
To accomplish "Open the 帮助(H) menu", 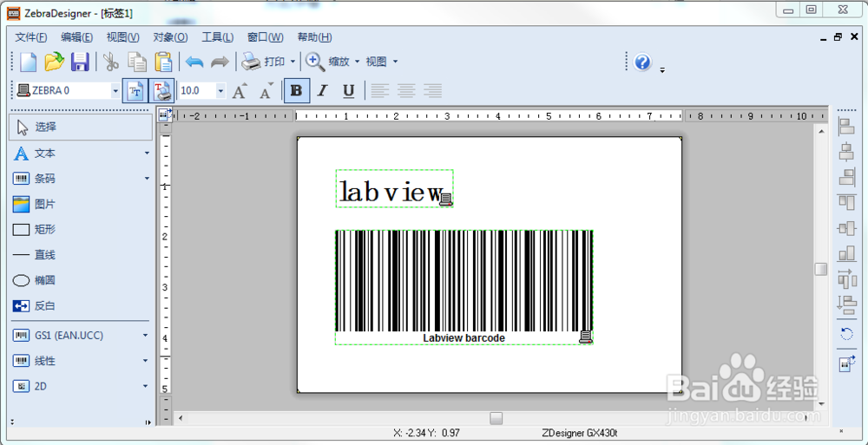I will 315,37.
